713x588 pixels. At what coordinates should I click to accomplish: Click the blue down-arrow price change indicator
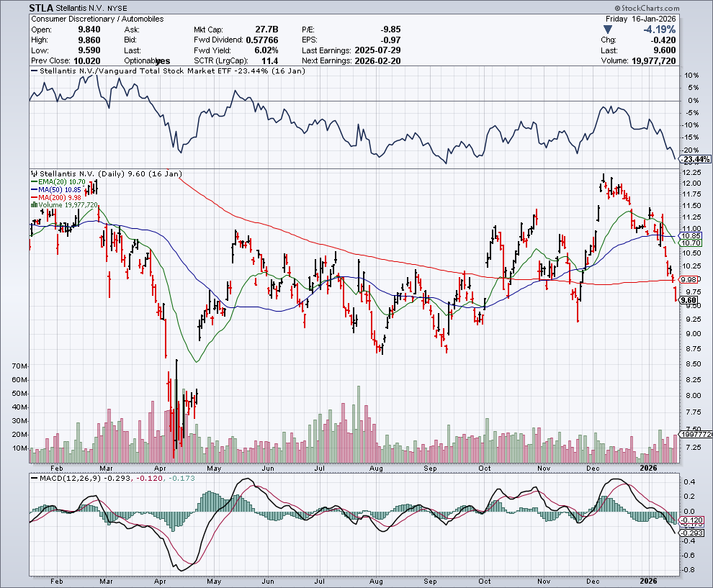[x=609, y=30]
